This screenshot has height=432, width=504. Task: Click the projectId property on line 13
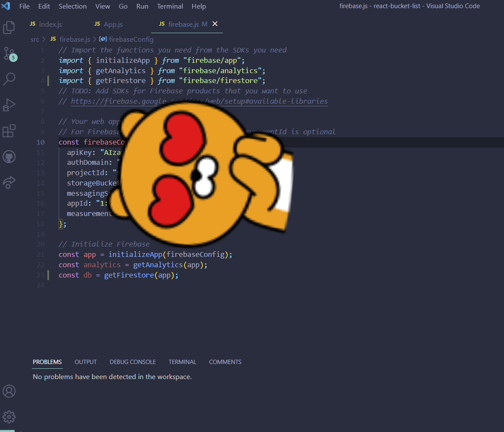pos(85,173)
